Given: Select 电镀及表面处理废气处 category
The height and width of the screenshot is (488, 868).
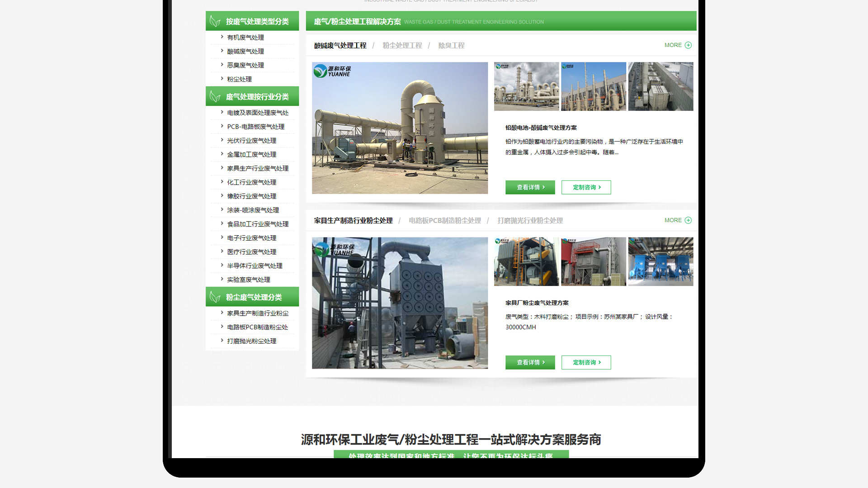Looking at the screenshot, I should coord(258,113).
